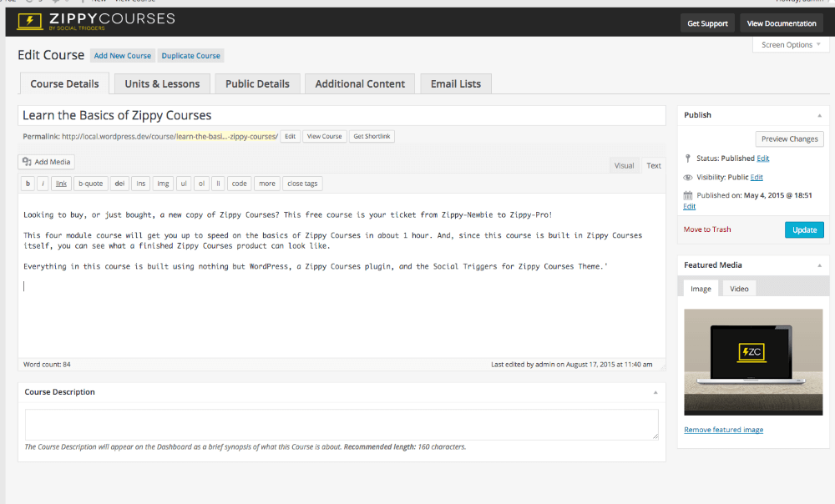Open the Email Lists tab

click(456, 83)
